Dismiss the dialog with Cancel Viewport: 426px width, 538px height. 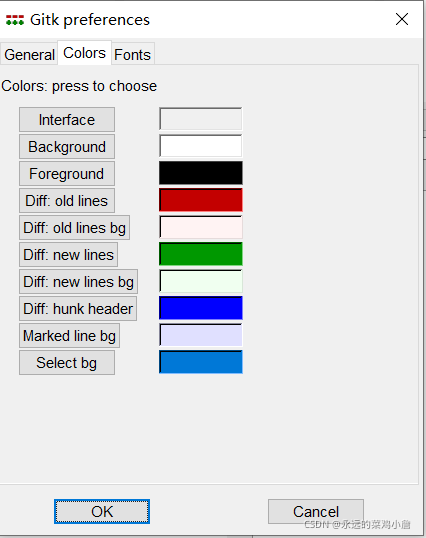coord(316,512)
